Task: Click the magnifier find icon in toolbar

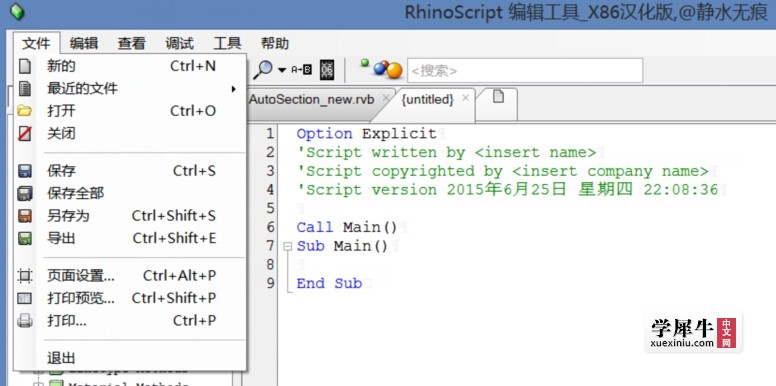Action: tap(263, 70)
